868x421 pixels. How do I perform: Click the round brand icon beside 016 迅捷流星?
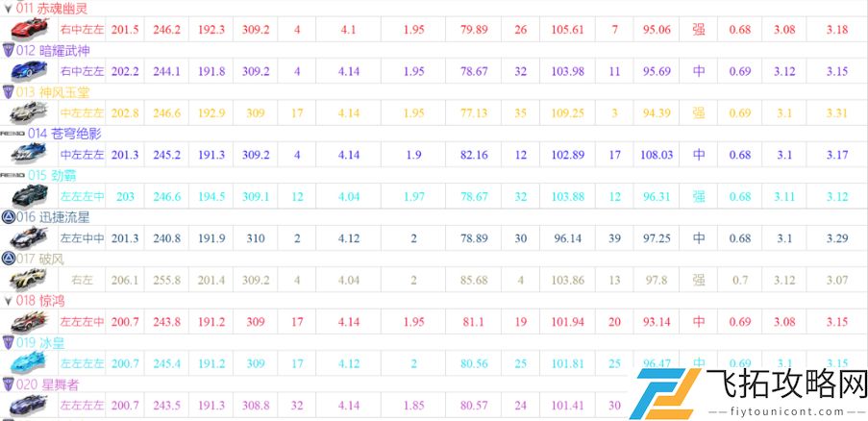click(x=8, y=217)
